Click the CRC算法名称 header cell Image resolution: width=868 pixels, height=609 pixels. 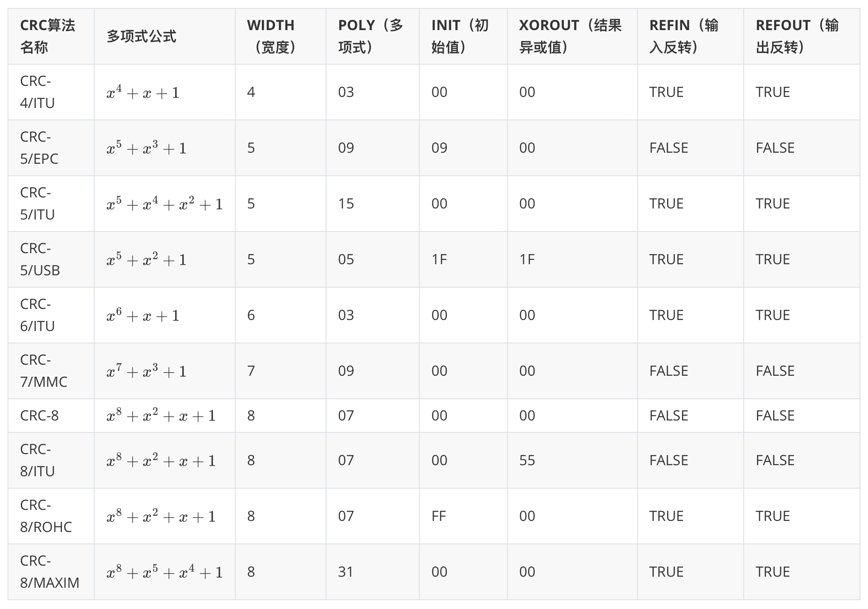pos(48,36)
